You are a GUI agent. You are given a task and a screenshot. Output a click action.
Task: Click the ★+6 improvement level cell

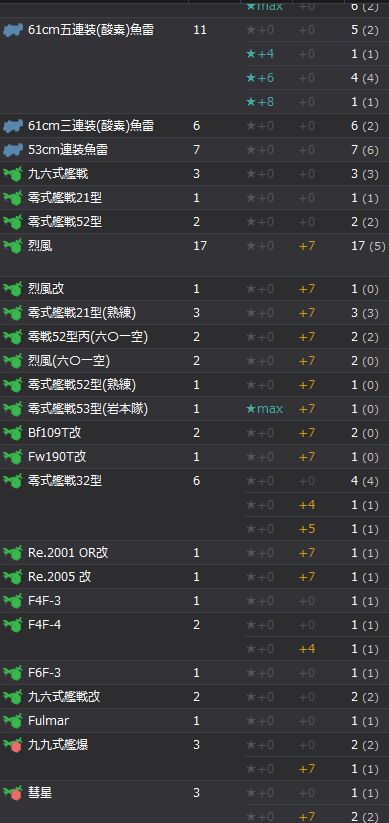pos(260,78)
